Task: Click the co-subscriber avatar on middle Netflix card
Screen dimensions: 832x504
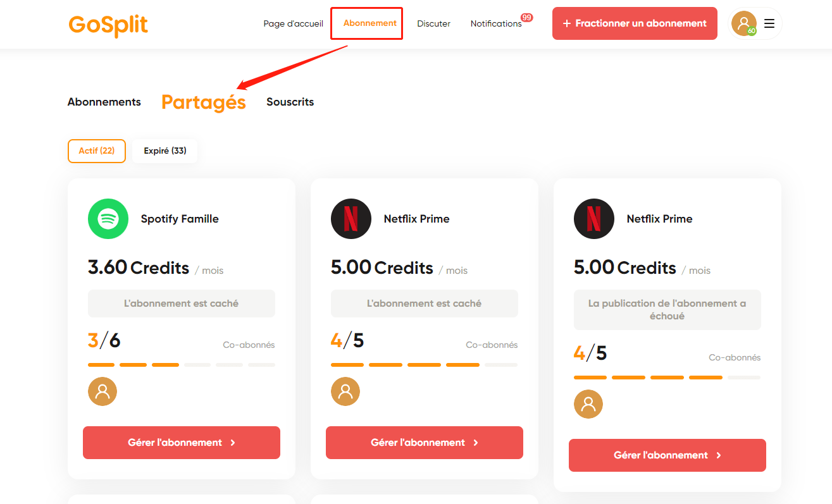Action: click(345, 391)
